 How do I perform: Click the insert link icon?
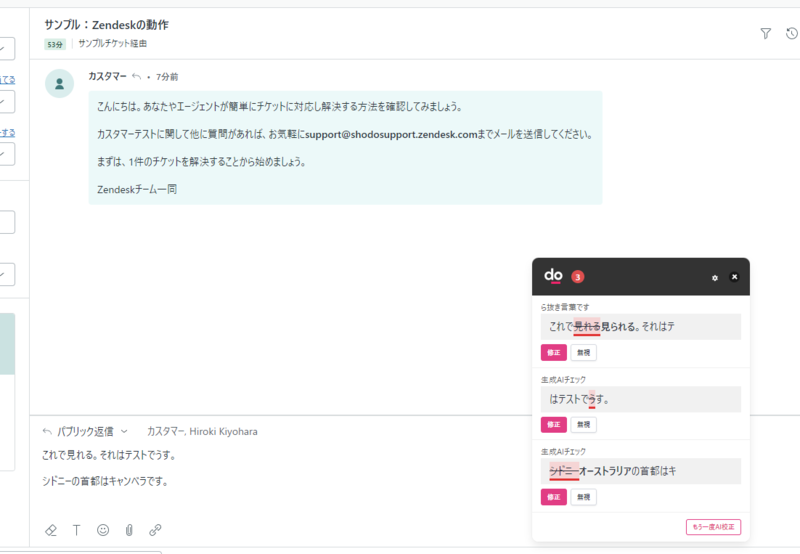(155, 530)
